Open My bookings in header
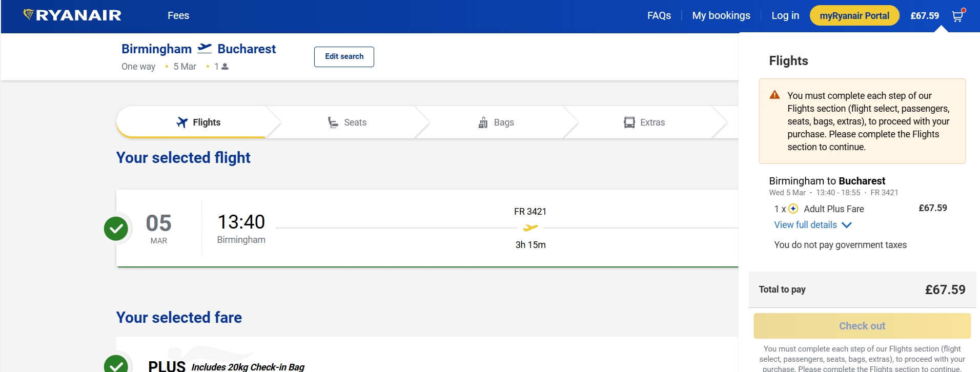 [x=721, y=15]
